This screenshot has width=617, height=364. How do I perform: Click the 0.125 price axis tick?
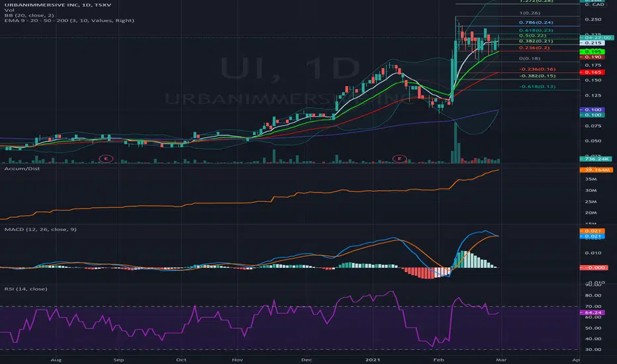pos(593,95)
